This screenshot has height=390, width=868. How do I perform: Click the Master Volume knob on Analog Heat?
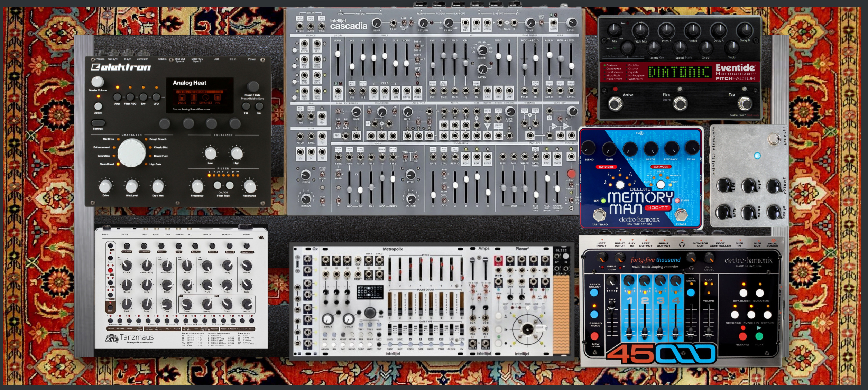coord(98,82)
